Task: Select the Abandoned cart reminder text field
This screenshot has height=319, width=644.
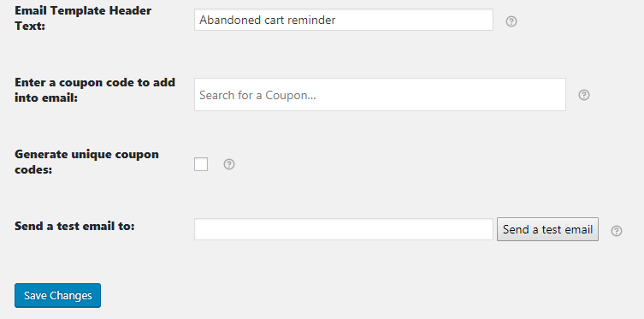Action: [x=343, y=20]
